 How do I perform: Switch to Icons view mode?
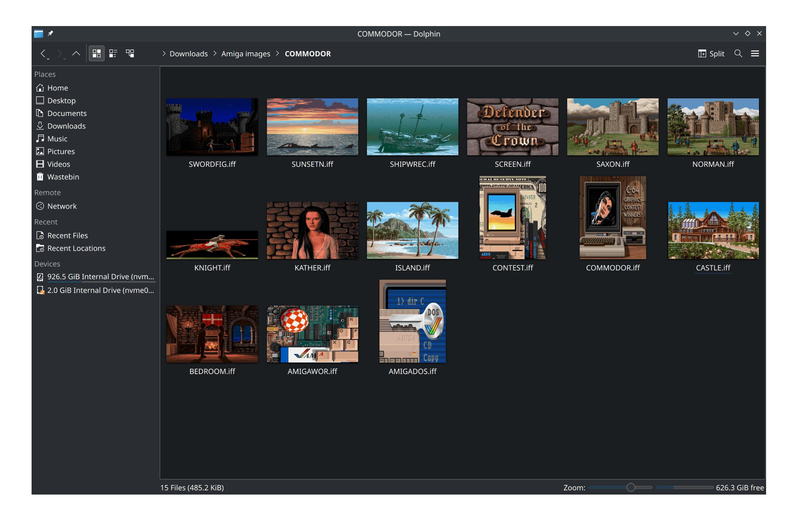click(x=96, y=54)
